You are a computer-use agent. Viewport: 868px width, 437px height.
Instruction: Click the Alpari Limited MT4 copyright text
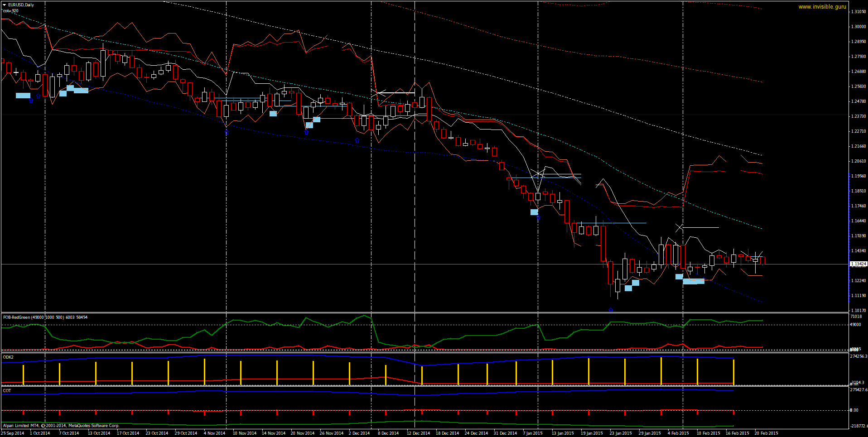coord(61,426)
